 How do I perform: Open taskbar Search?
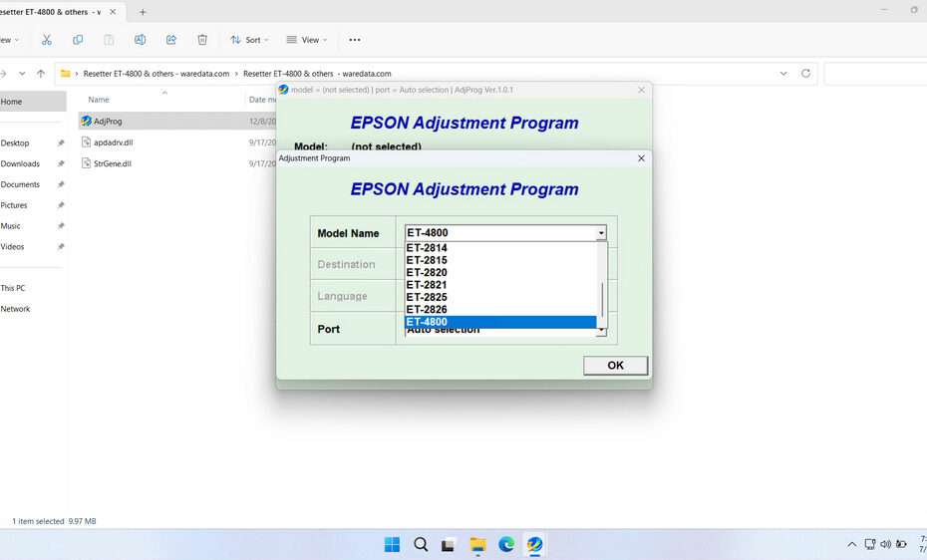click(421, 544)
